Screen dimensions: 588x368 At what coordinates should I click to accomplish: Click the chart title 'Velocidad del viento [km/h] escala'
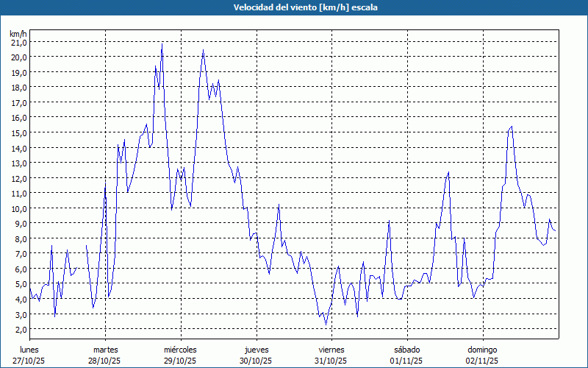click(x=305, y=7)
